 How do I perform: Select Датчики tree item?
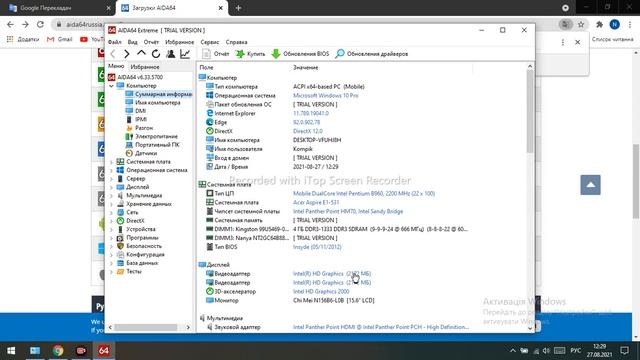[x=141, y=153]
